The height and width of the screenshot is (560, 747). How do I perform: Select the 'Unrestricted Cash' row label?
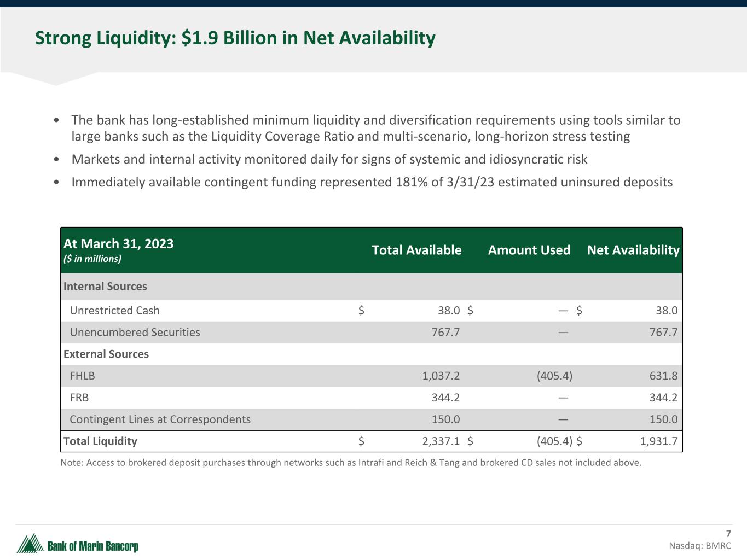[114, 311]
